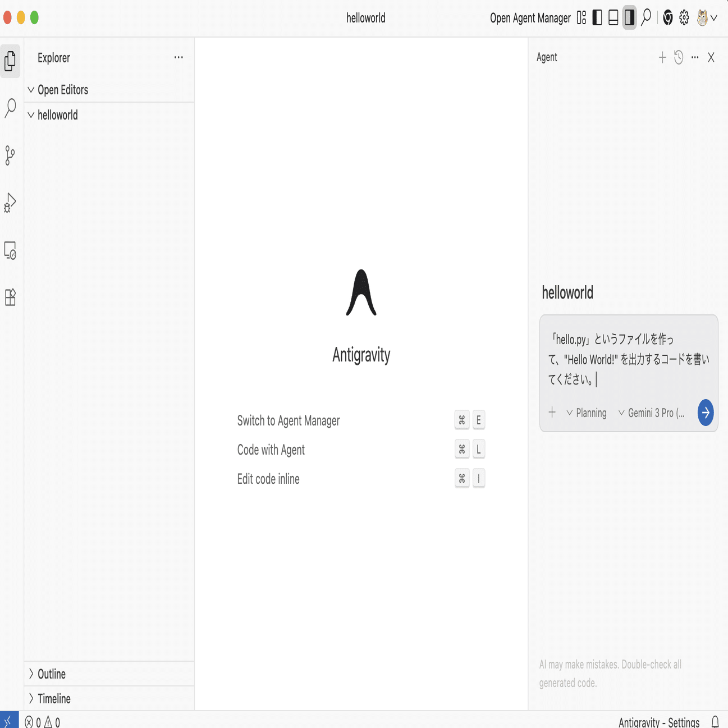The image size is (728, 728).
Task: Open the Explorer view in activity bar
Action: [x=10, y=61]
